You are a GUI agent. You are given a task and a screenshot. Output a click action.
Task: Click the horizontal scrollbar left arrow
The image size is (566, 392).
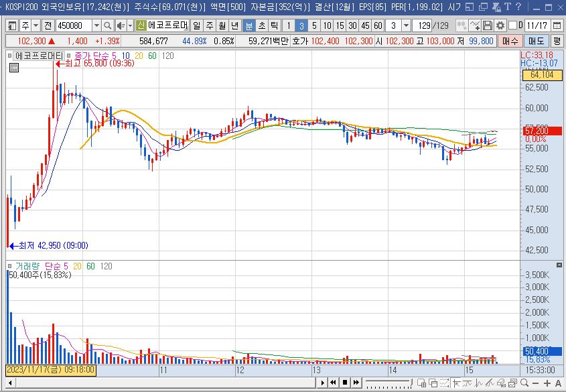(10, 383)
